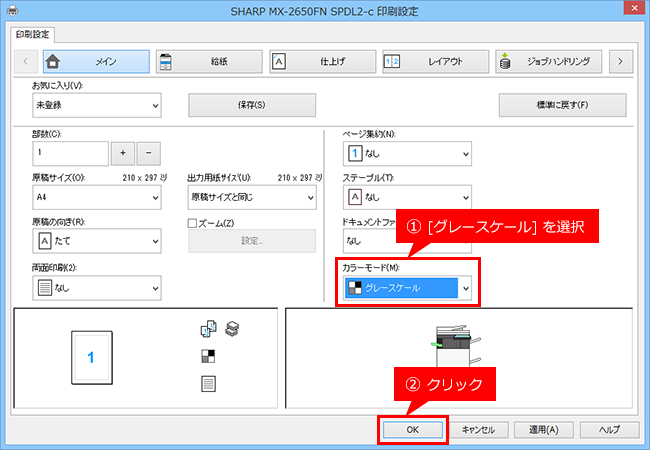Switch to the 給紙 tab
The width and height of the screenshot is (650, 450).
pyautogui.click(x=209, y=62)
